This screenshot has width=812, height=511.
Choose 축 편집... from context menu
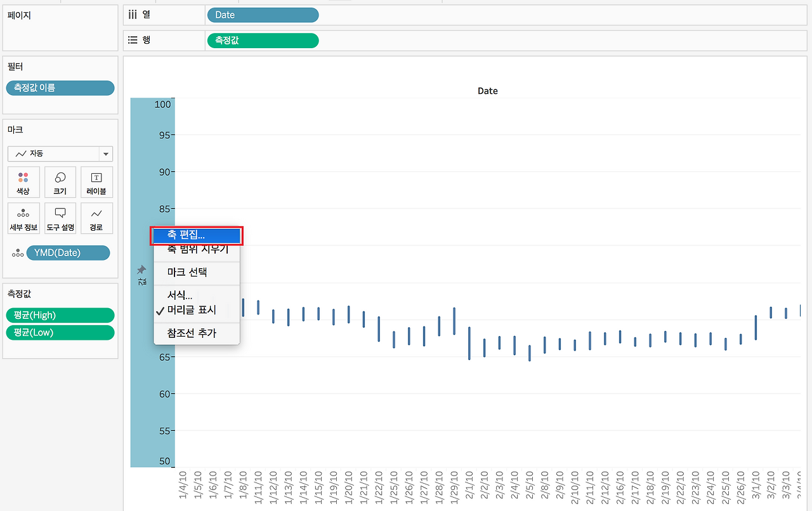pyautogui.click(x=197, y=235)
